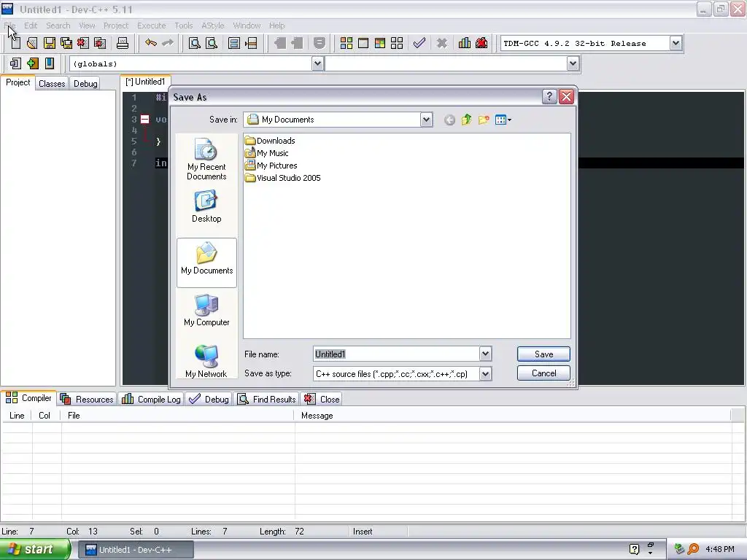Open the Find Results tab

pos(267,399)
